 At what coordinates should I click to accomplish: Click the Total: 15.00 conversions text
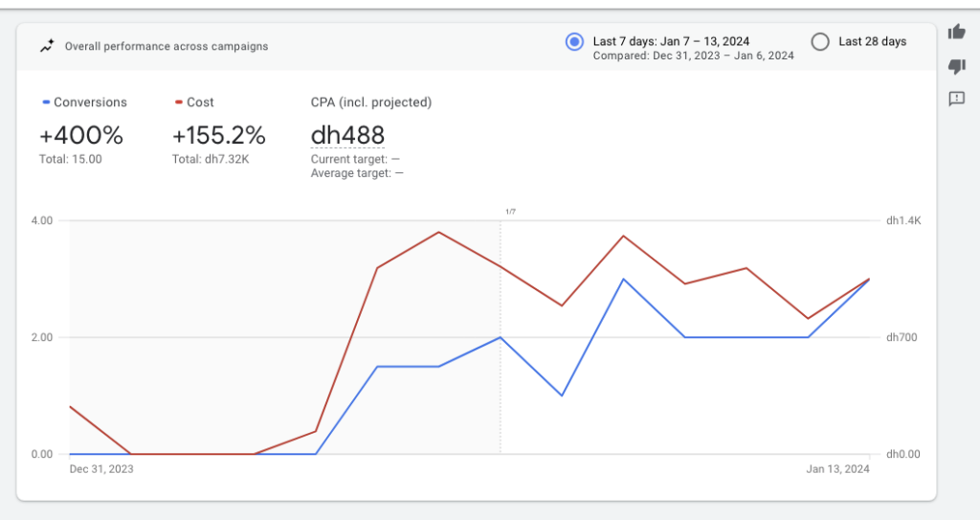tap(70, 159)
